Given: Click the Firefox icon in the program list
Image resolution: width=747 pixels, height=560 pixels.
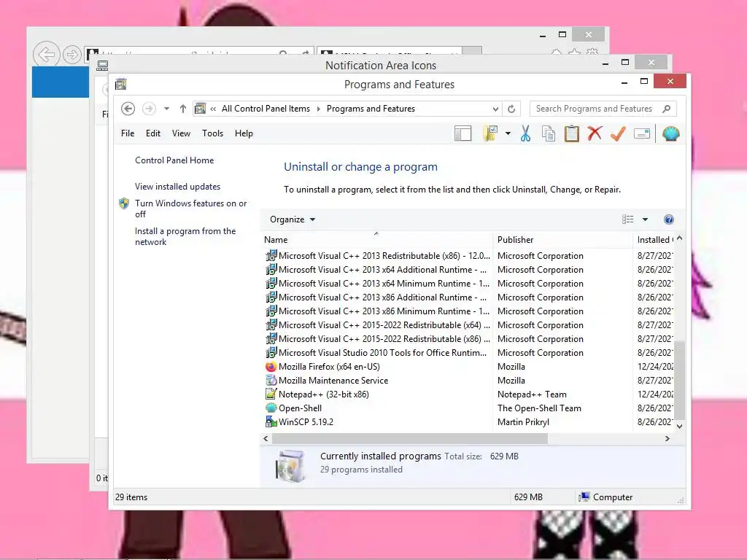Looking at the screenshot, I should pos(271,367).
